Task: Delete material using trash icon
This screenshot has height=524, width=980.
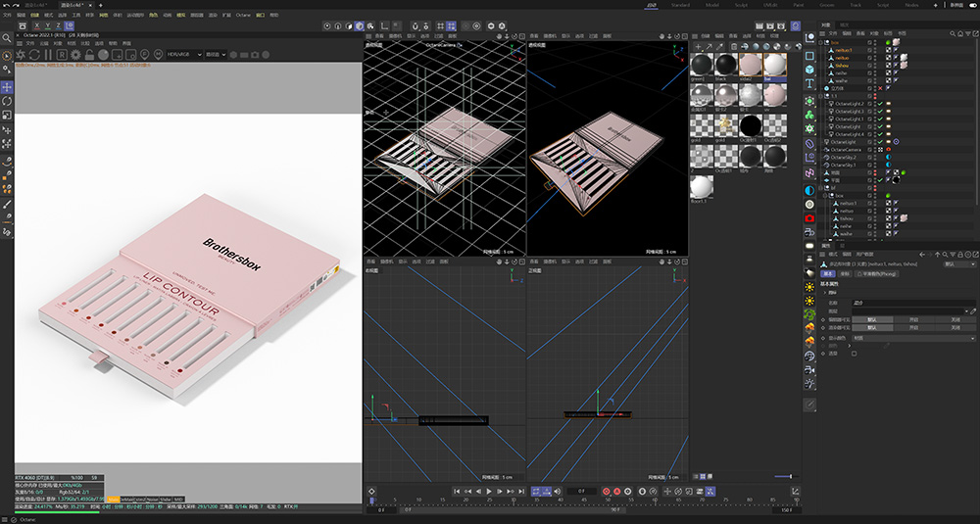Action: click(x=734, y=47)
